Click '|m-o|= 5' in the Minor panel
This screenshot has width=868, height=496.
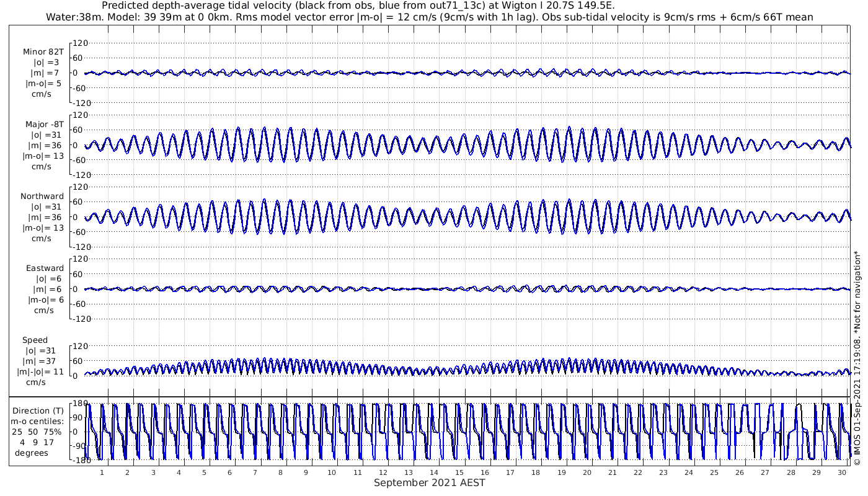pyautogui.click(x=43, y=84)
